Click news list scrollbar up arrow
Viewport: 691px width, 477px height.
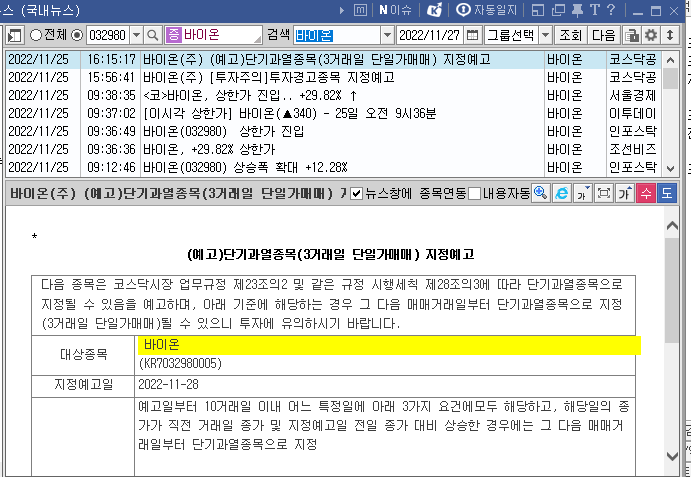[670, 60]
